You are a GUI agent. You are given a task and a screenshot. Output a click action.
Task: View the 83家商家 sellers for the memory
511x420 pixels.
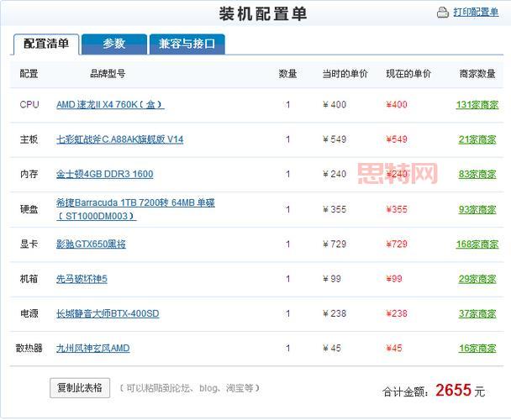478,175
